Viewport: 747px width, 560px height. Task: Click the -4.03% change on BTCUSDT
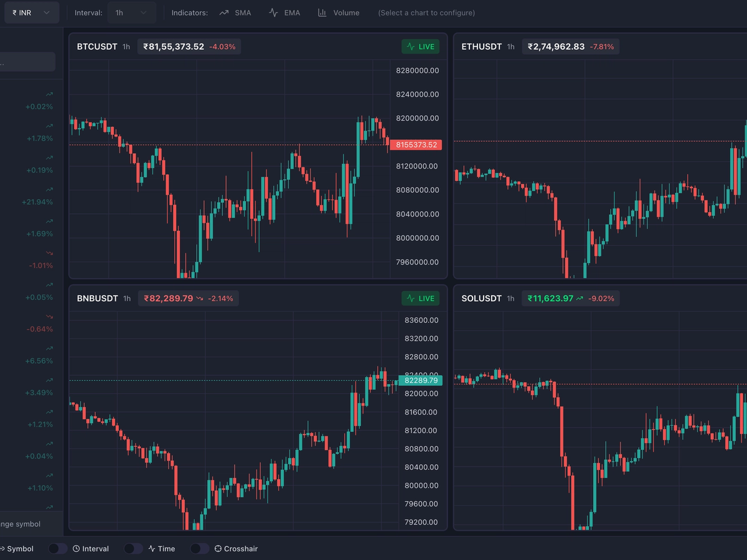click(x=222, y=47)
